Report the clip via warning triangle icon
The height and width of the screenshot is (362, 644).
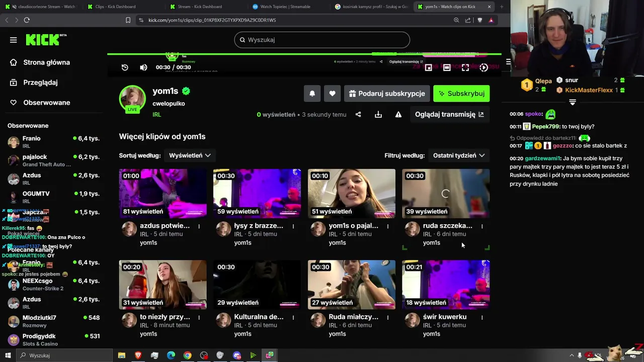coord(398,115)
